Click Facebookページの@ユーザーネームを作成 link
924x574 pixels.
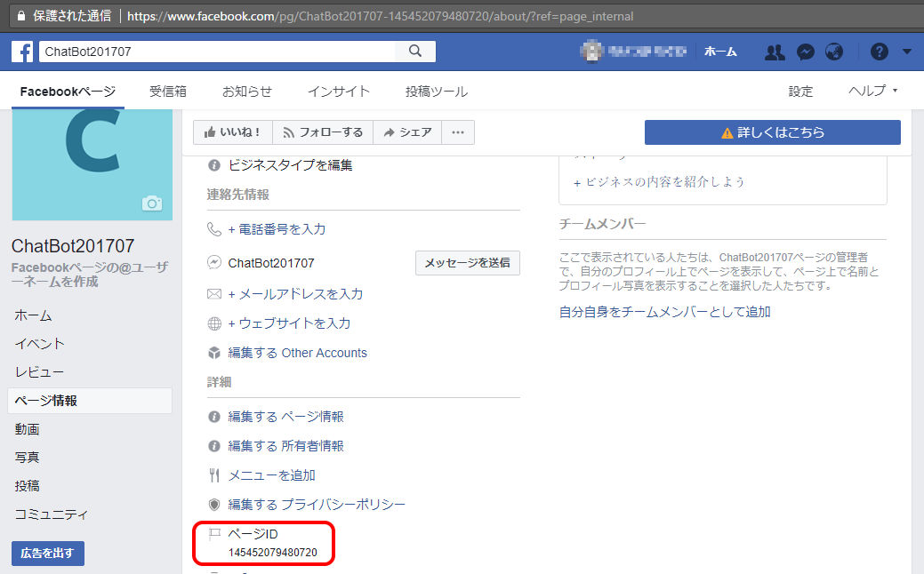coord(90,275)
